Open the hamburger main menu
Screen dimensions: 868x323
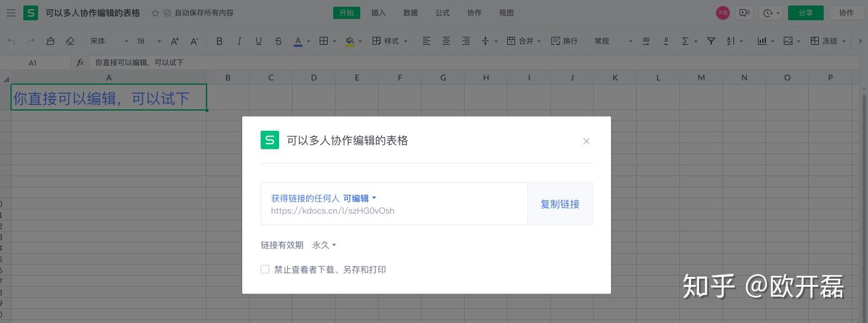coord(10,13)
